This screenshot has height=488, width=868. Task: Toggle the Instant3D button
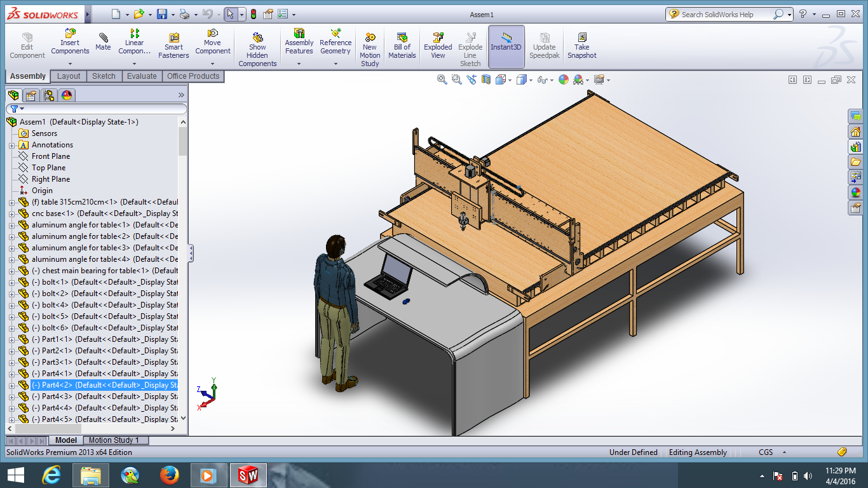506,46
